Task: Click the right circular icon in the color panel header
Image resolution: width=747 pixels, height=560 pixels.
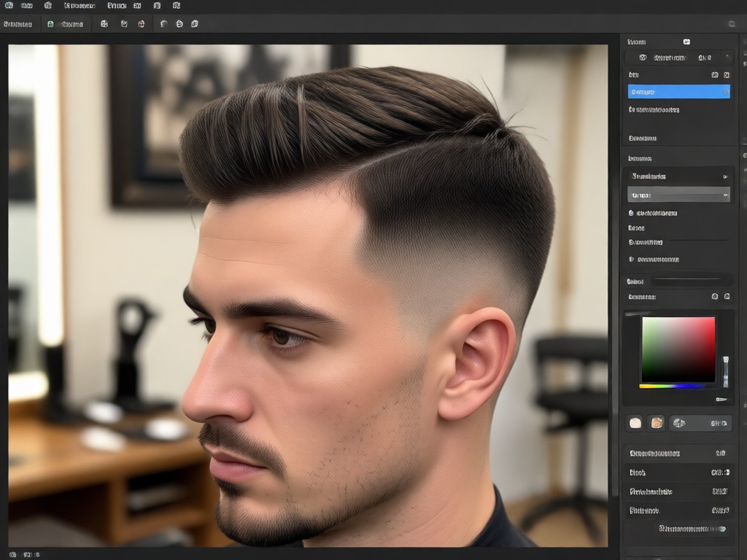Action: (727, 297)
